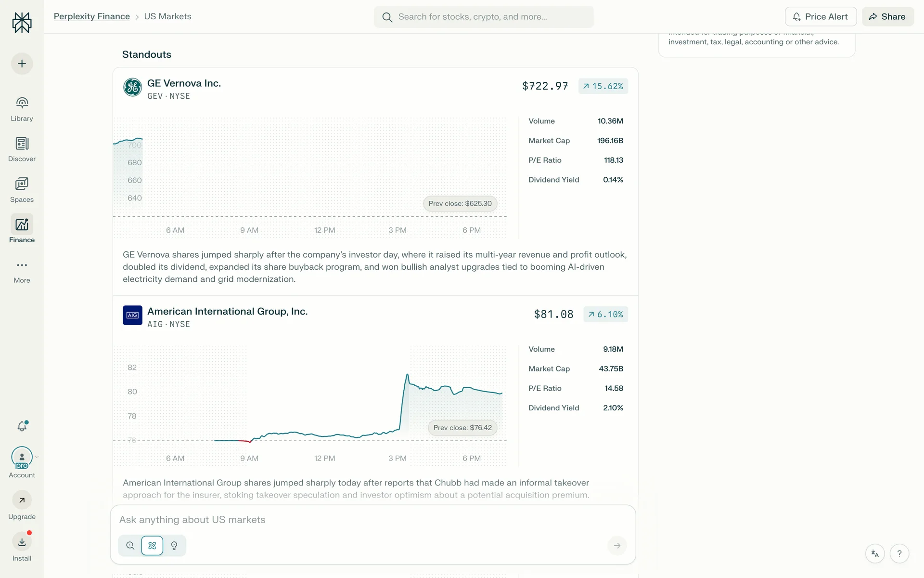Select the search mode toggle
The image size is (924, 578).
coord(130,546)
